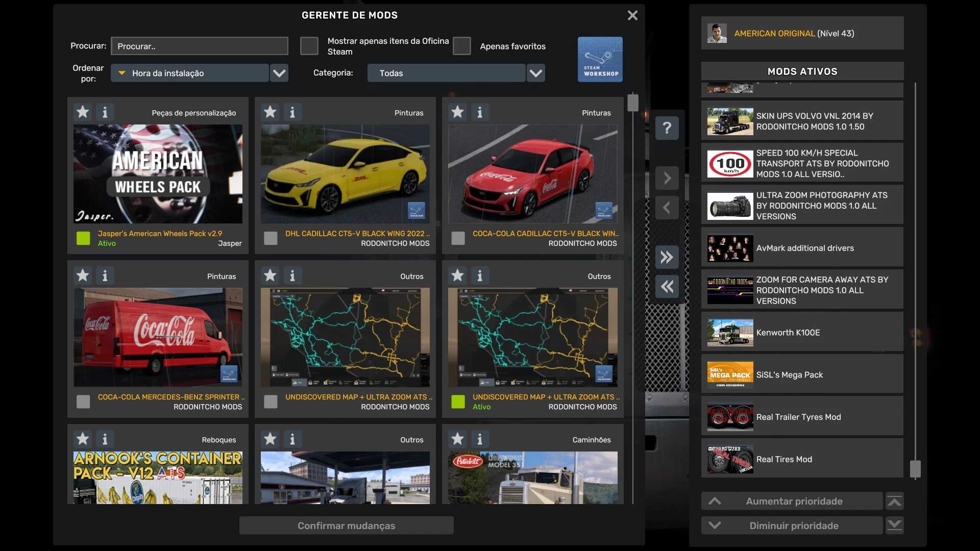Viewport: 980px width, 551px height.
Task: Expand the 'Hora da instalação' sort dropdown
Action: [x=279, y=73]
